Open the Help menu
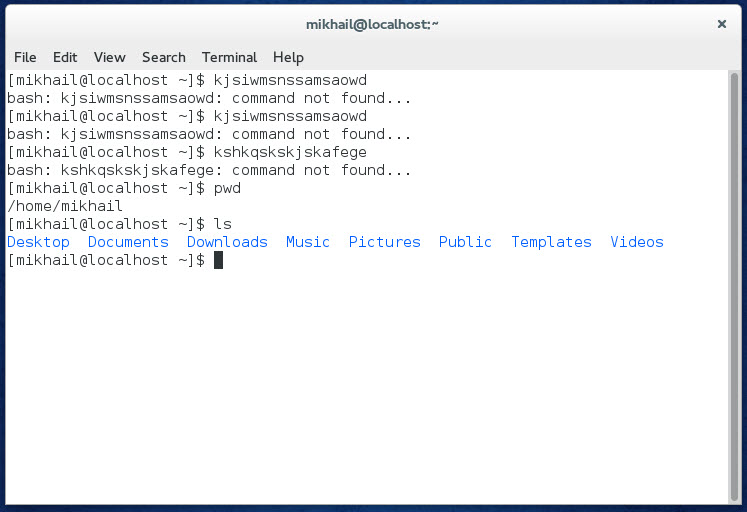 click(288, 58)
